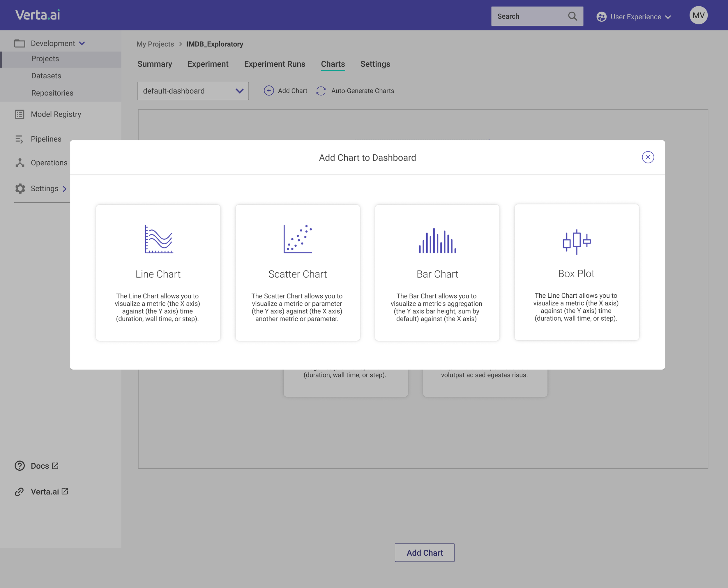Click the Model Registry list icon
The image size is (728, 588).
point(20,114)
